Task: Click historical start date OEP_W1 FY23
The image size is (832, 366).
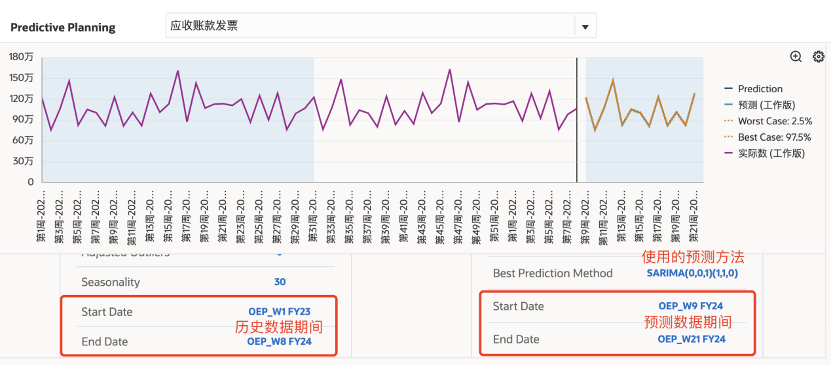Action: pos(279,312)
